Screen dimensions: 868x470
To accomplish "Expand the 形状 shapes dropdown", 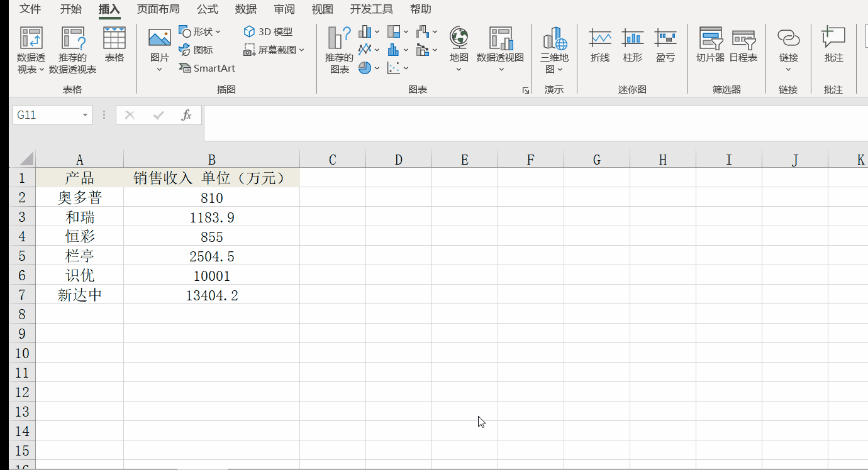I will coord(200,31).
